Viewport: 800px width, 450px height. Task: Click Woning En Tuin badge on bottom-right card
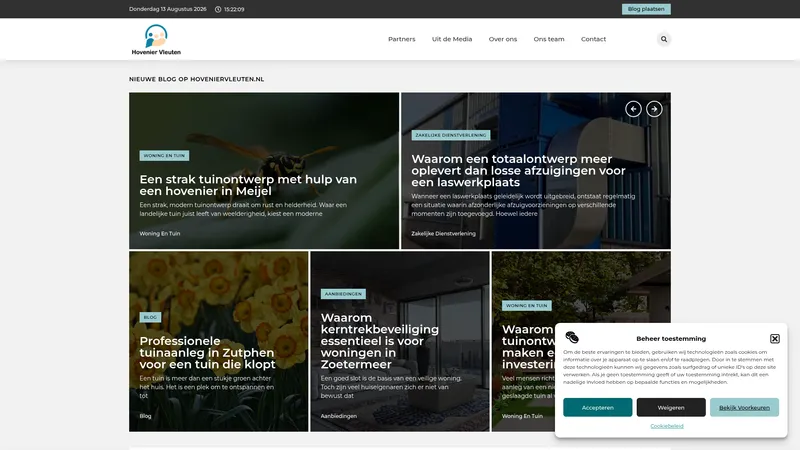(527, 306)
